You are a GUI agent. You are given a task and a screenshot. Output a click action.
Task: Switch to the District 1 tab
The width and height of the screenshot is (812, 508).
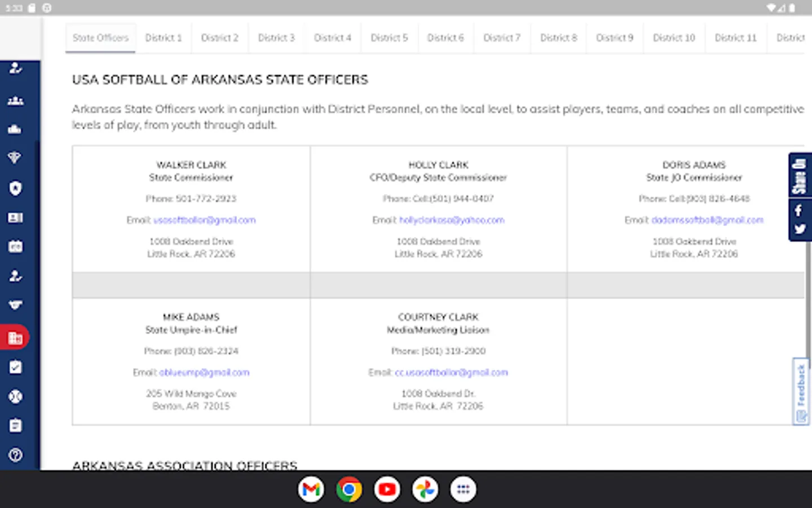[x=164, y=38]
